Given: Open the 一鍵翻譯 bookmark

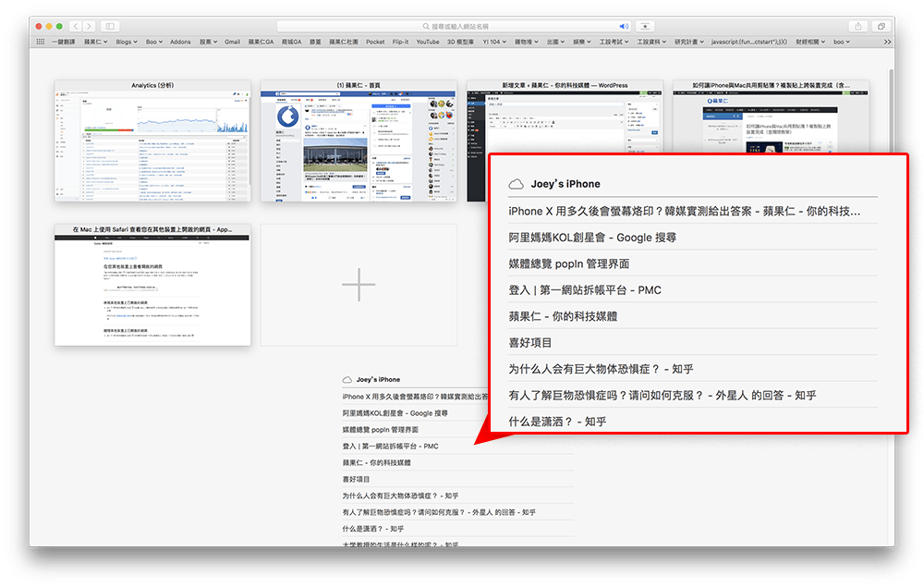Looking at the screenshot, I should coord(64,42).
